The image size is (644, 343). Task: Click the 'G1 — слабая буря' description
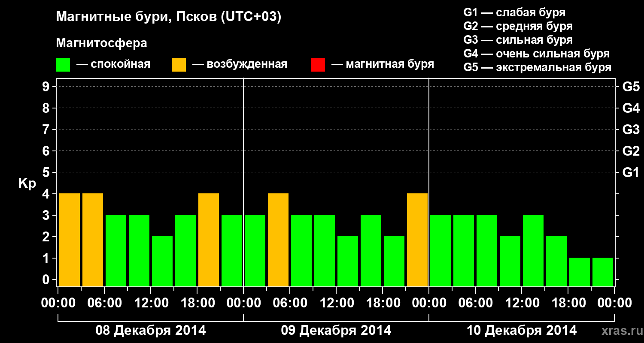[514, 12]
